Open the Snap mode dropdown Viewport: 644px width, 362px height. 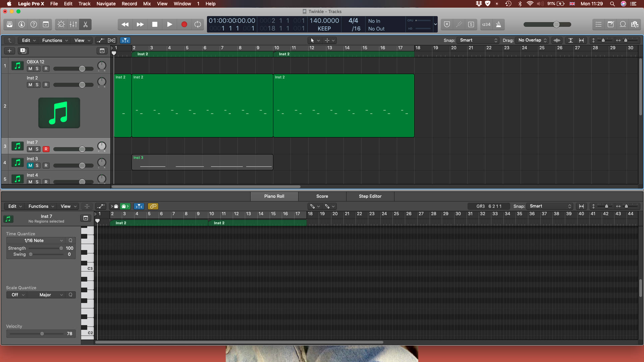click(478, 40)
